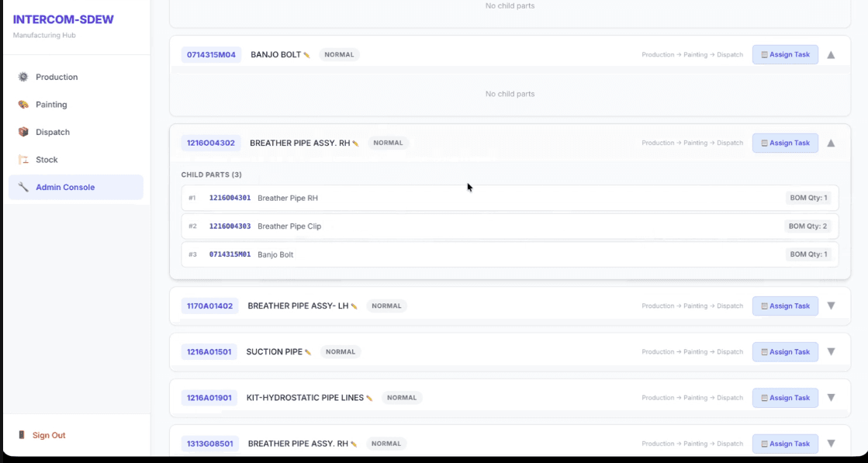Image resolution: width=868 pixels, height=463 pixels.
Task: Click No child parts under BANJO BOLT
Action: (510, 94)
